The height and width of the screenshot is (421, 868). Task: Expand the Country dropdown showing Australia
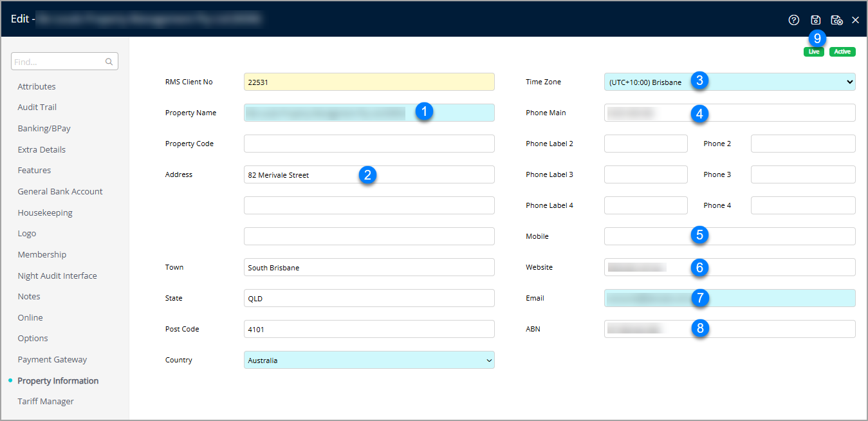click(x=369, y=360)
